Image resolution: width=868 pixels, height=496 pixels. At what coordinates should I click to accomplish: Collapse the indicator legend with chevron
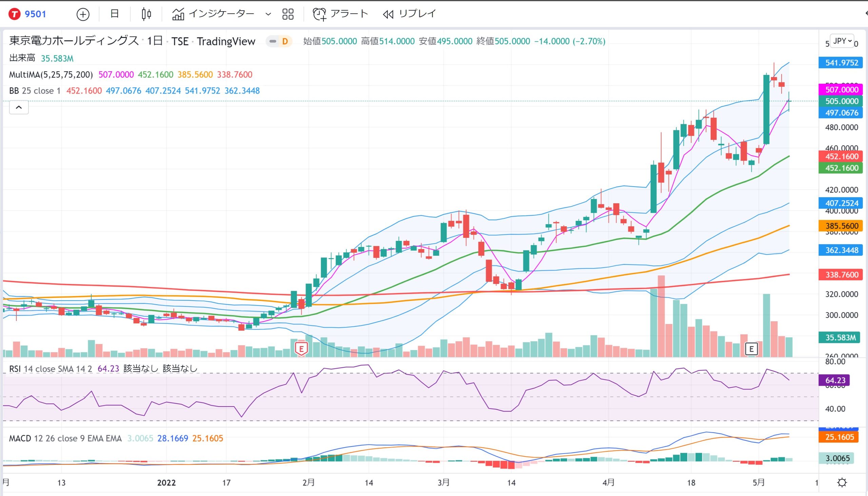pyautogui.click(x=19, y=107)
